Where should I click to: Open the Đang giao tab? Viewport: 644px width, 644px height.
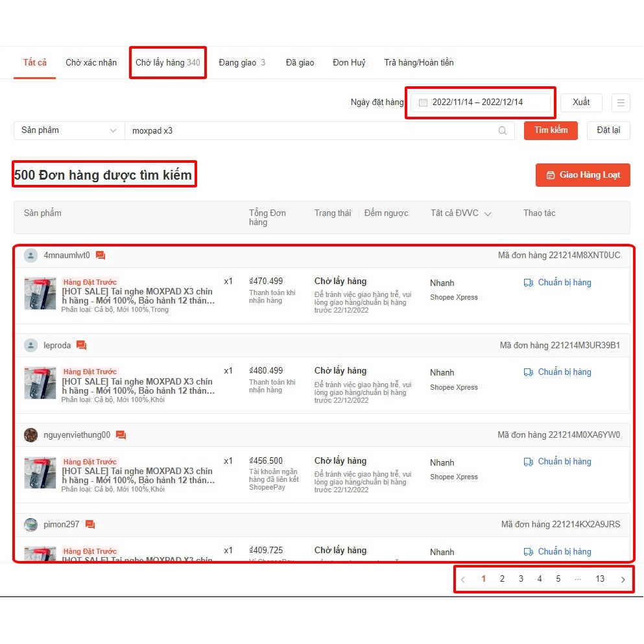point(242,62)
